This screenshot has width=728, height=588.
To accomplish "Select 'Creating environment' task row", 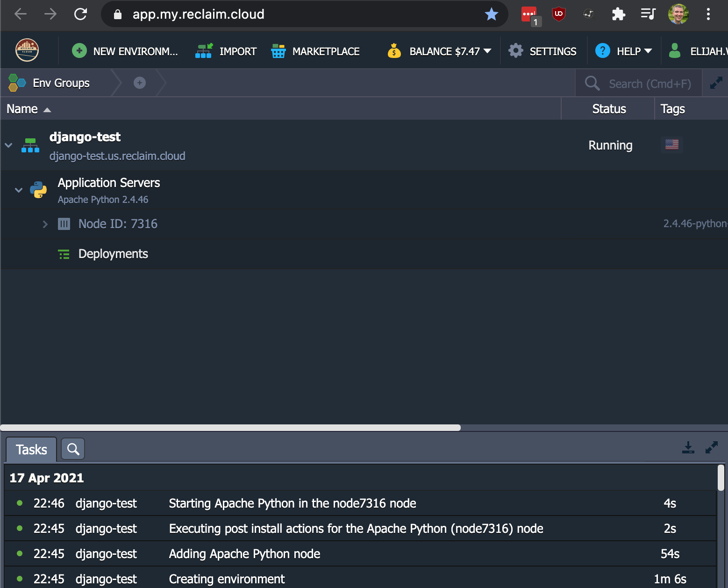I will tap(360, 579).
